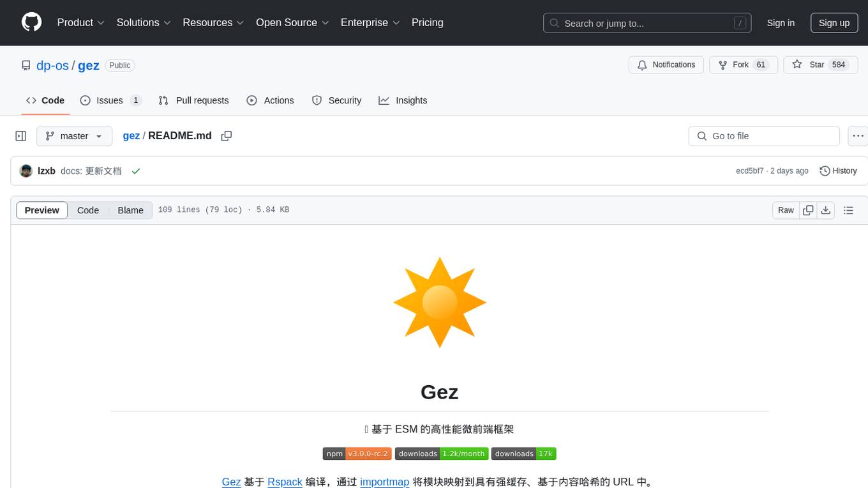Expand the Resources menu
The width and height of the screenshot is (868, 488).
(x=213, y=22)
